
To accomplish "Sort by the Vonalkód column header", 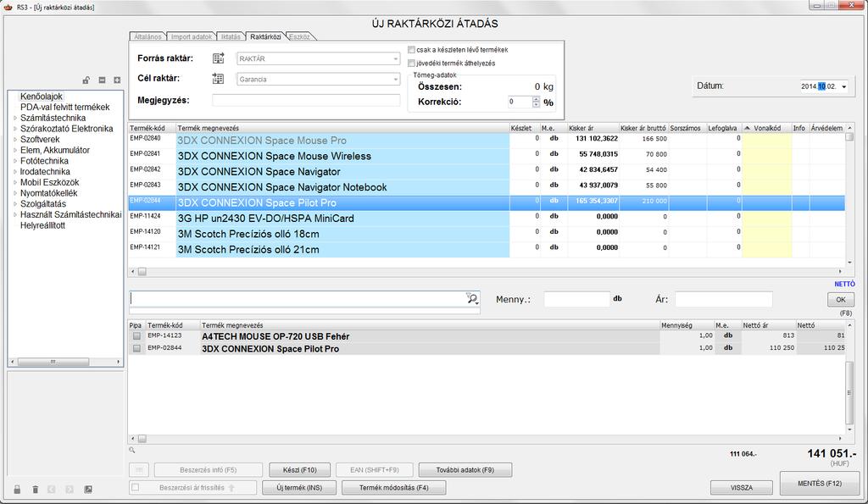I will click(x=766, y=128).
